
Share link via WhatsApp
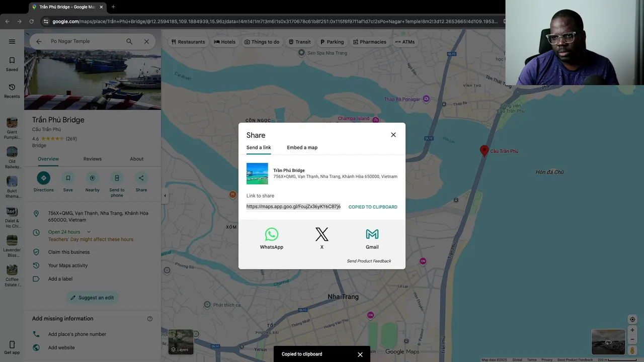point(272,238)
